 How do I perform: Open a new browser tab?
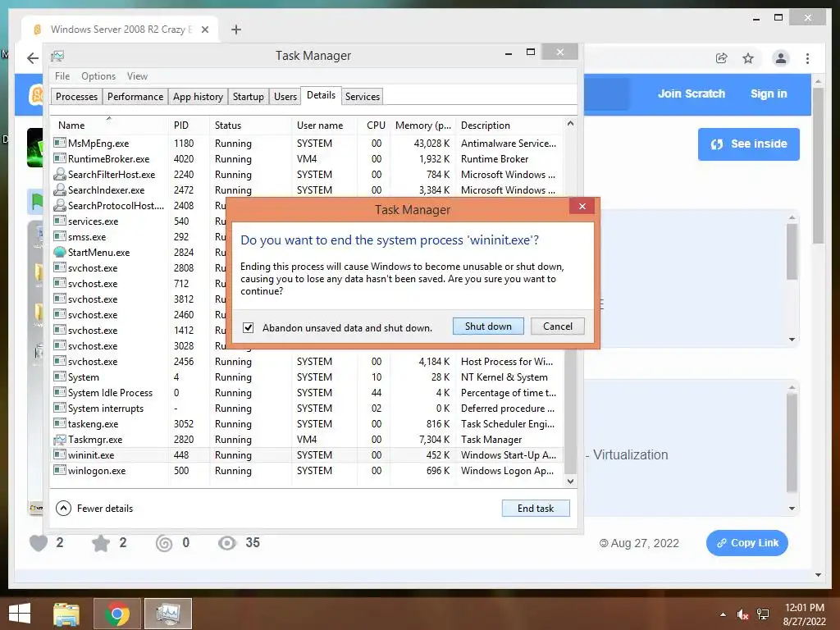click(235, 30)
